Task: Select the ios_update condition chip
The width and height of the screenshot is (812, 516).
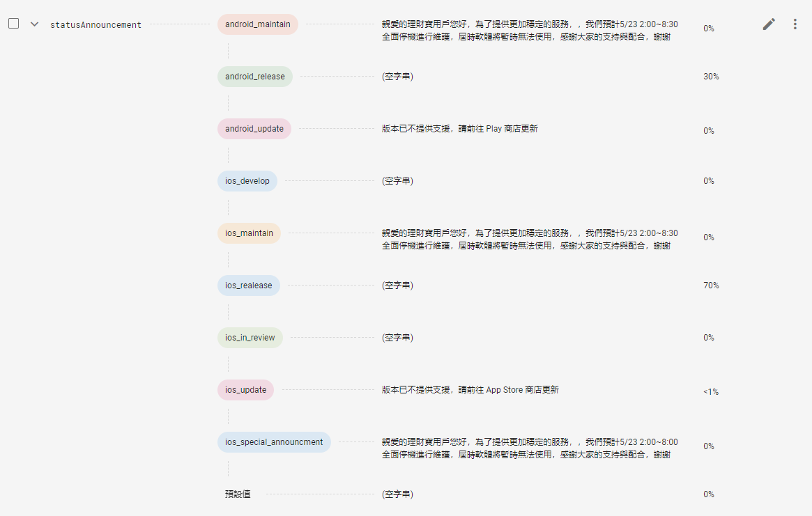Action: click(245, 390)
